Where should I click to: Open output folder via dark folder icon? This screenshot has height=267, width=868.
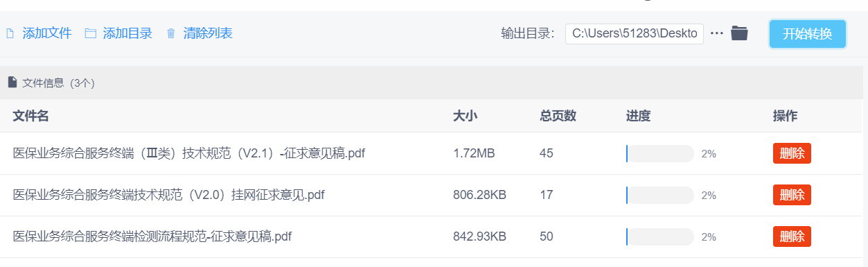(x=739, y=33)
